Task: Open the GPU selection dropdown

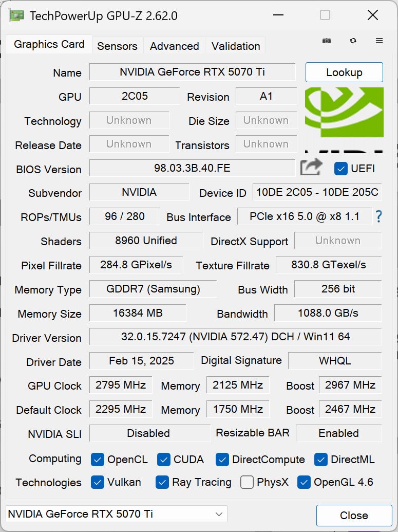Action: tap(117, 514)
